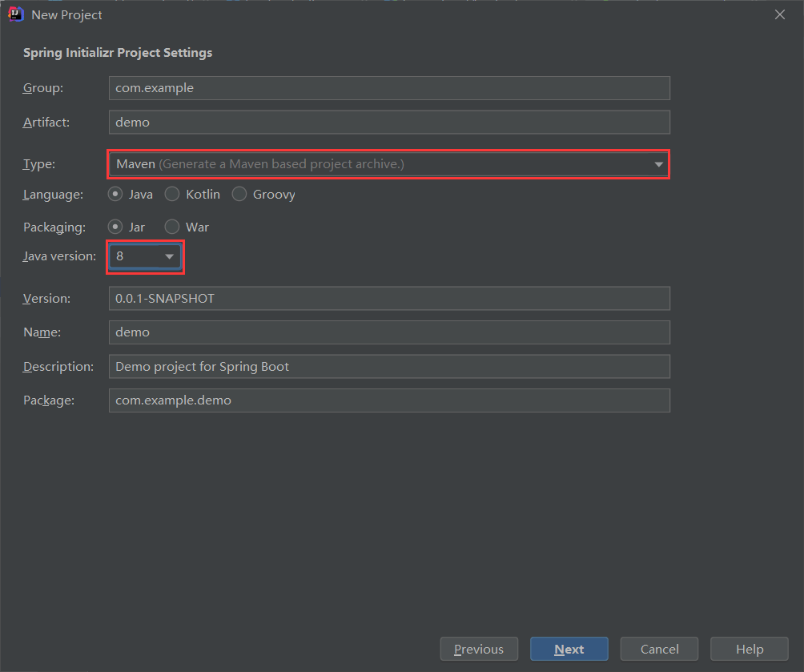Go back with the Previous button
The width and height of the screenshot is (804, 672).
tap(479, 649)
